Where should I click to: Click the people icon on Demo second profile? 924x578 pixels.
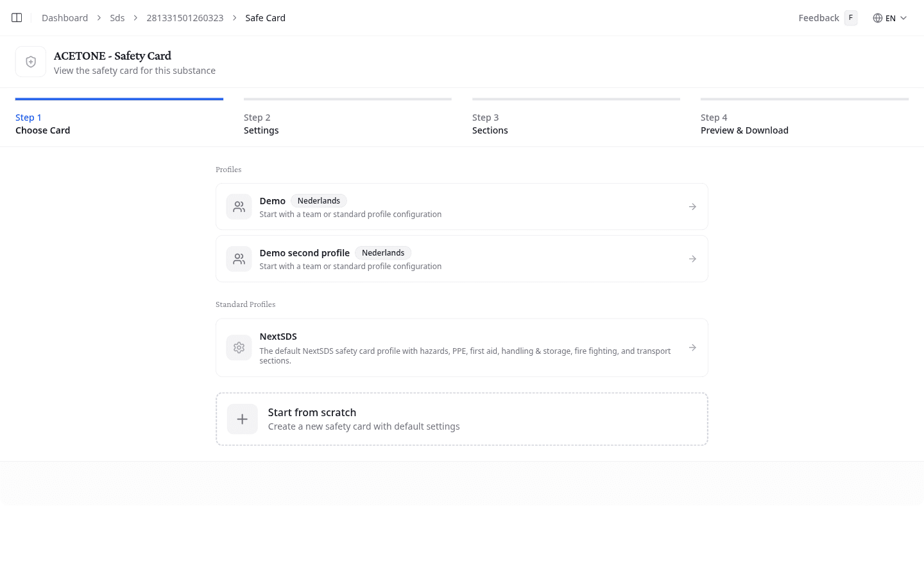[x=239, y=258]
